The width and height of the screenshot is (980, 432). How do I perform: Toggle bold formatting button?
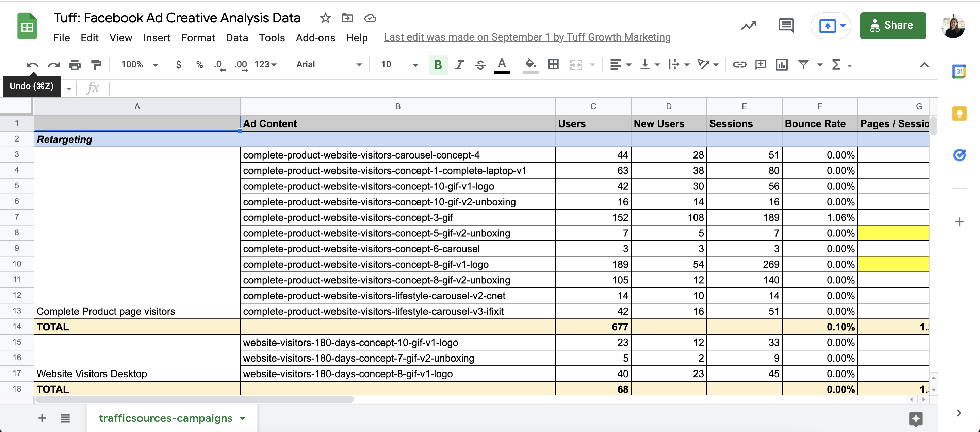pos(438,65)
